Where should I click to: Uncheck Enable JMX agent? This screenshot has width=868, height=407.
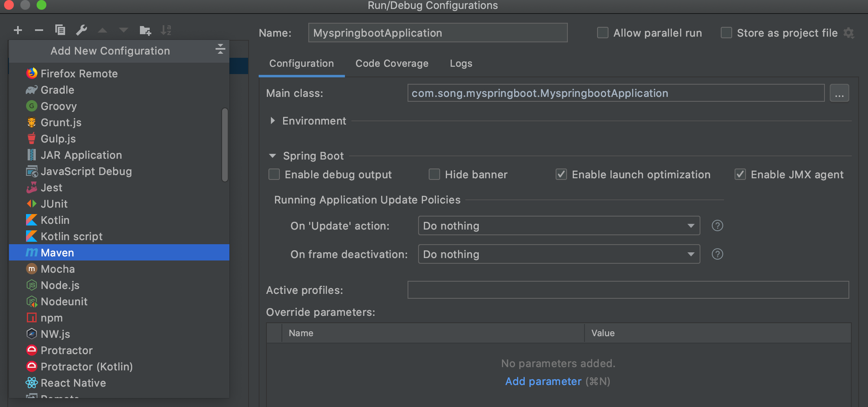point(740,175)
